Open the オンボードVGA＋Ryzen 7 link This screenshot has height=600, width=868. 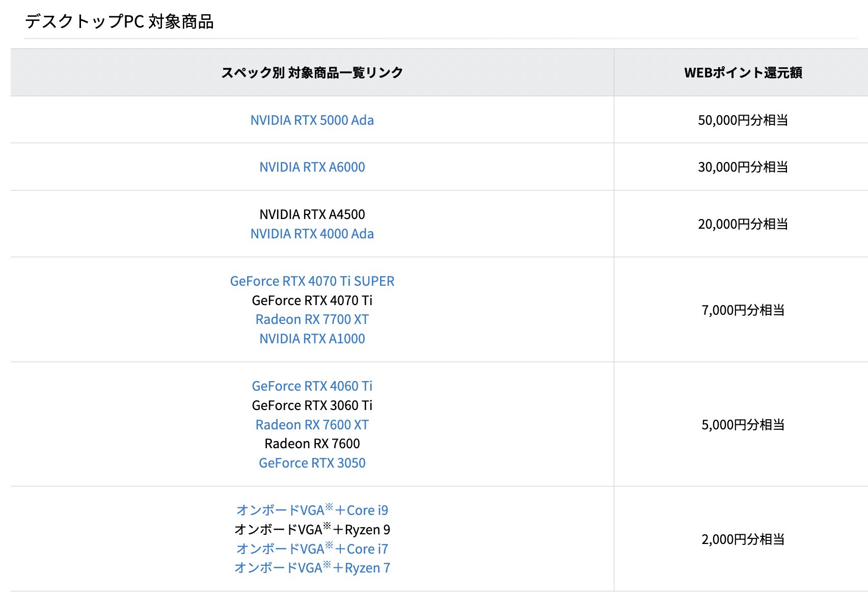(312, 567)
